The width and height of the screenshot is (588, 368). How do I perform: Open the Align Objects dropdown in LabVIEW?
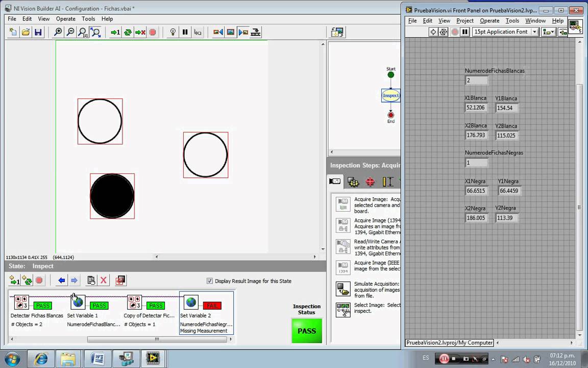tap(548, 32)
